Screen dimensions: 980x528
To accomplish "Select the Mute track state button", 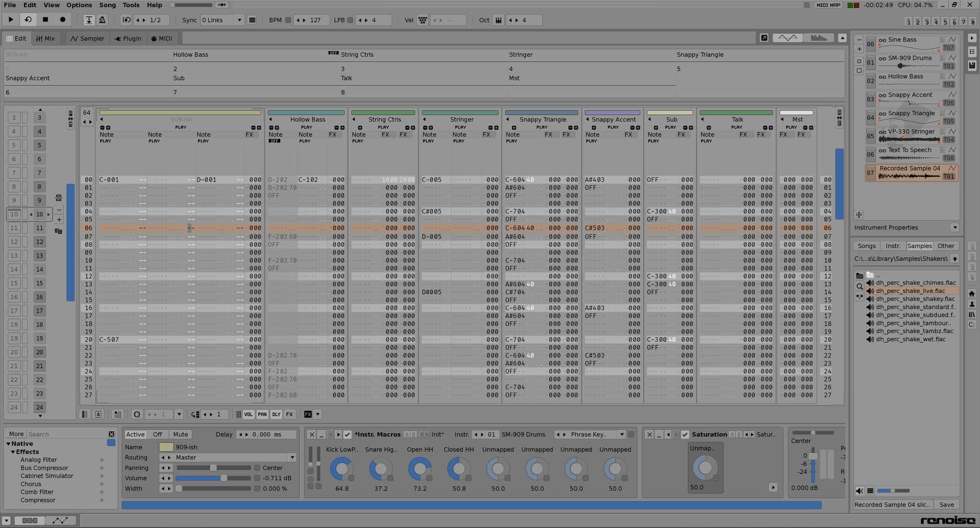I will click(180, 435).
